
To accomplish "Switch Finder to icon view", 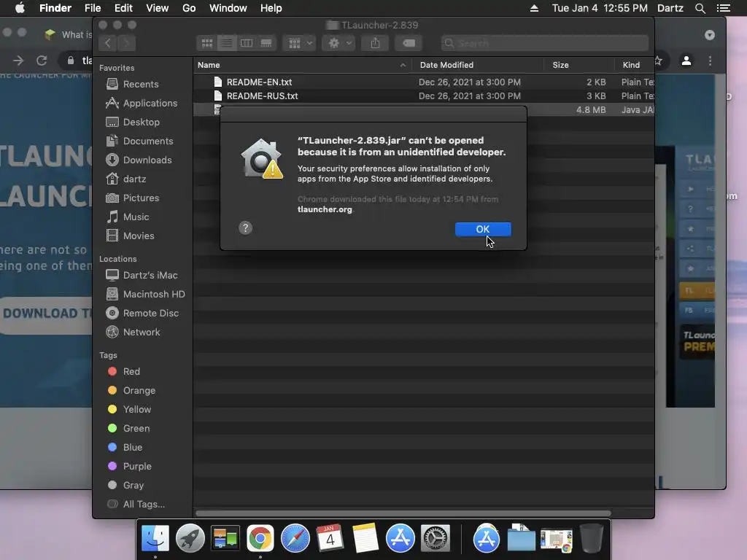I will (x=206, y=43).
